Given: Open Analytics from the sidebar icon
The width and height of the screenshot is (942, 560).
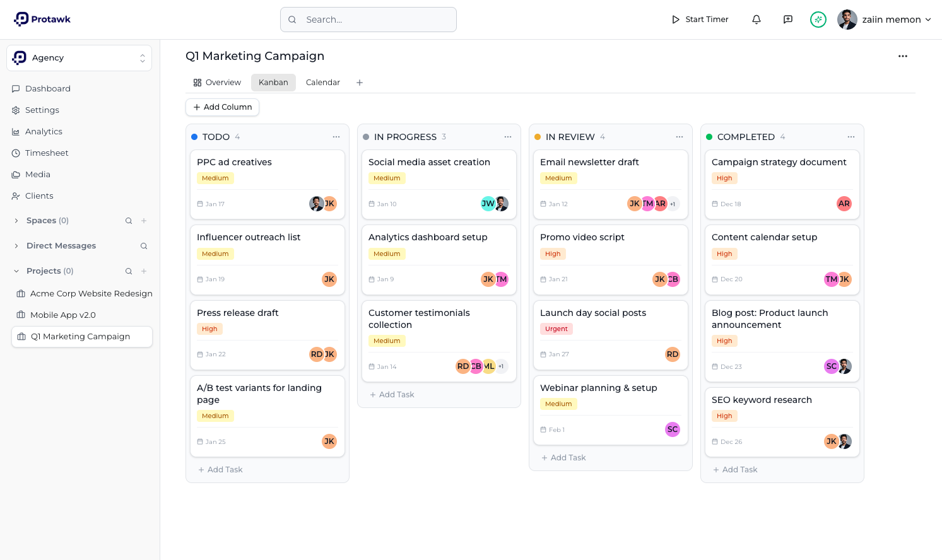Looking at the screenshot, I should (15, 131).
